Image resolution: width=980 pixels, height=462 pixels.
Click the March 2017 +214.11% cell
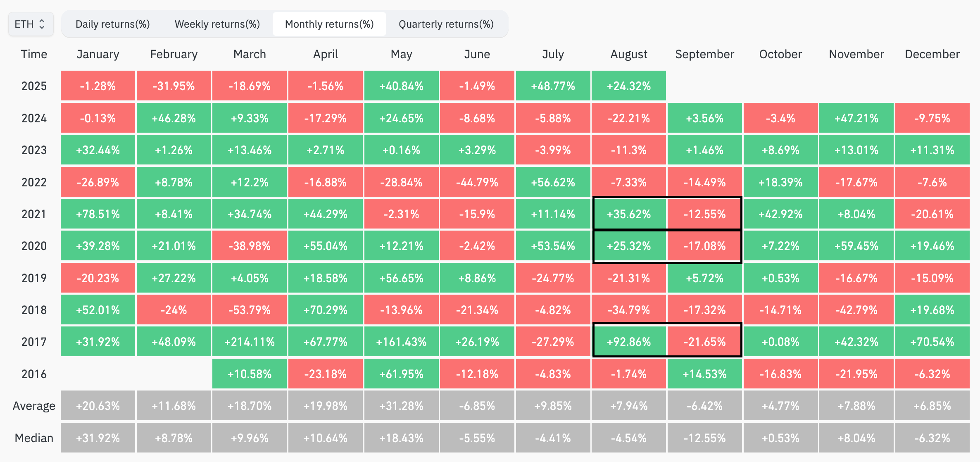[x=249, y=342]
